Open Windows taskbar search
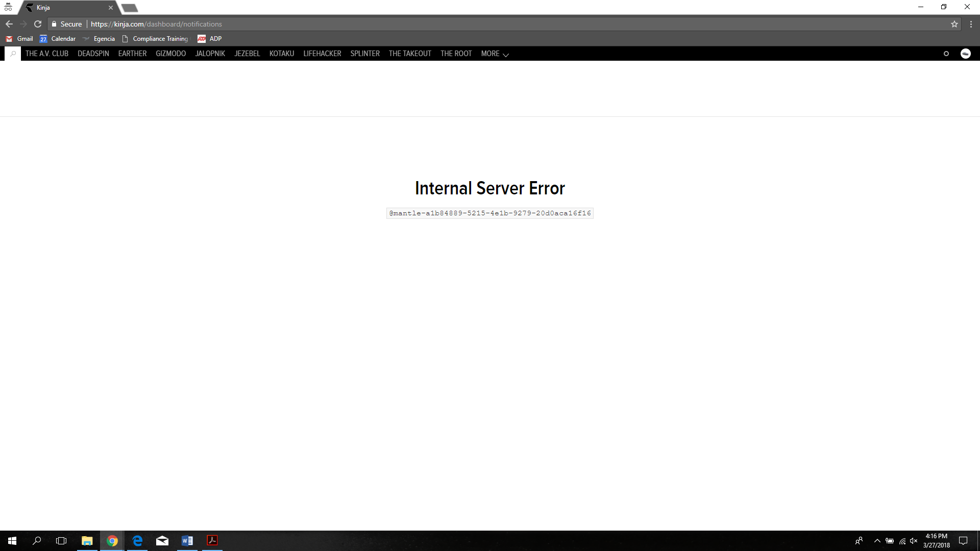Image resolution: width=980 pixels, height=551 pixels. coord(37,541)
